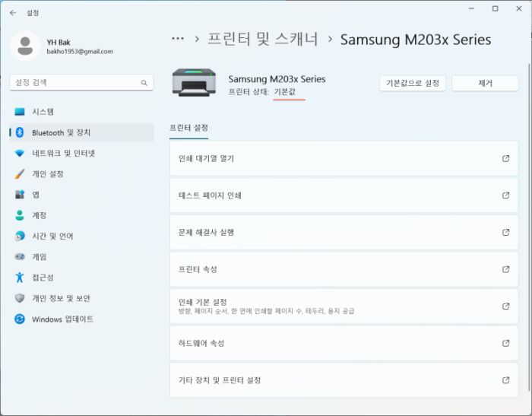Focus the 설정 검색 input field
The width and height of the screenshot is (532, 416).
click(81, 83)
